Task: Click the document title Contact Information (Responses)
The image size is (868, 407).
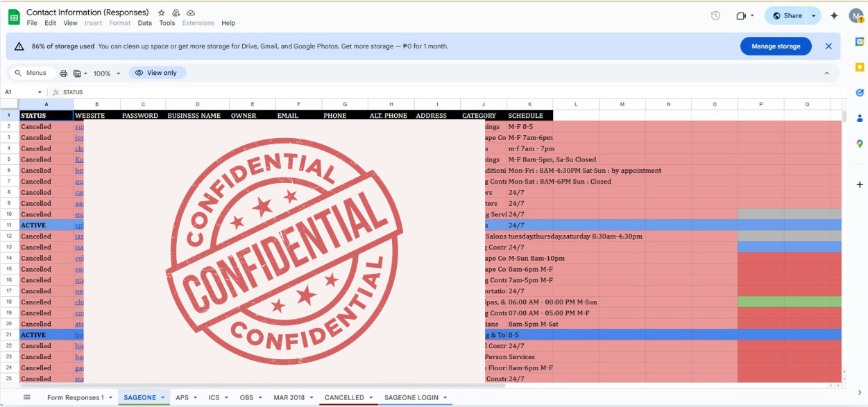Action: [x=87, y=12]
